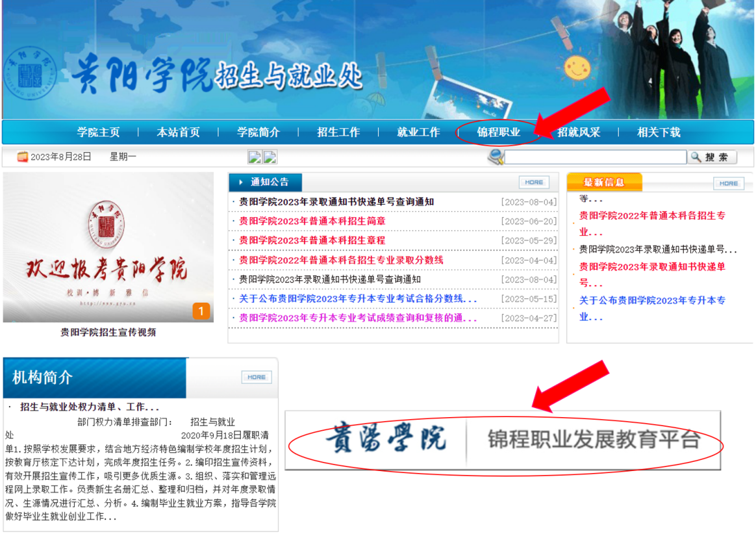Open 2023年普通本科招生章程 link
The height and width of the screenshot is (536, 756).
pyautogui.click(x=312, y=241)
